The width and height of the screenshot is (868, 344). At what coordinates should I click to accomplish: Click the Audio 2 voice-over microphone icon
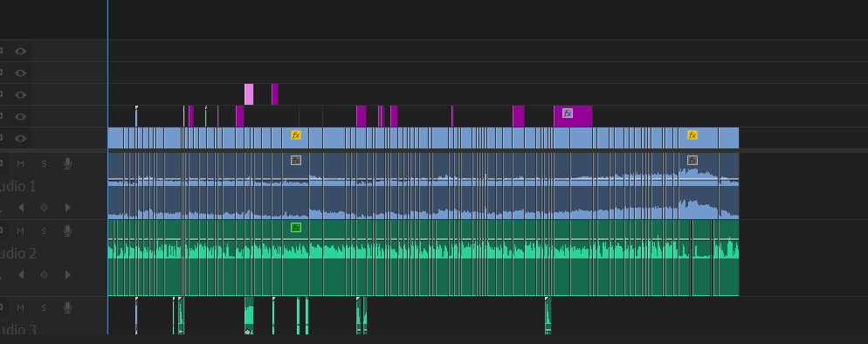tap(67, 230)
